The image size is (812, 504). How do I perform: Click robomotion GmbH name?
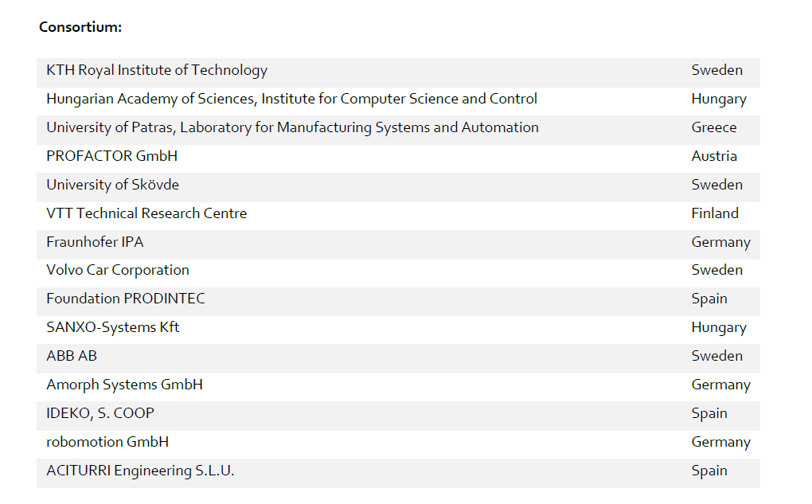pyautogui.click(x=107, y=442)
